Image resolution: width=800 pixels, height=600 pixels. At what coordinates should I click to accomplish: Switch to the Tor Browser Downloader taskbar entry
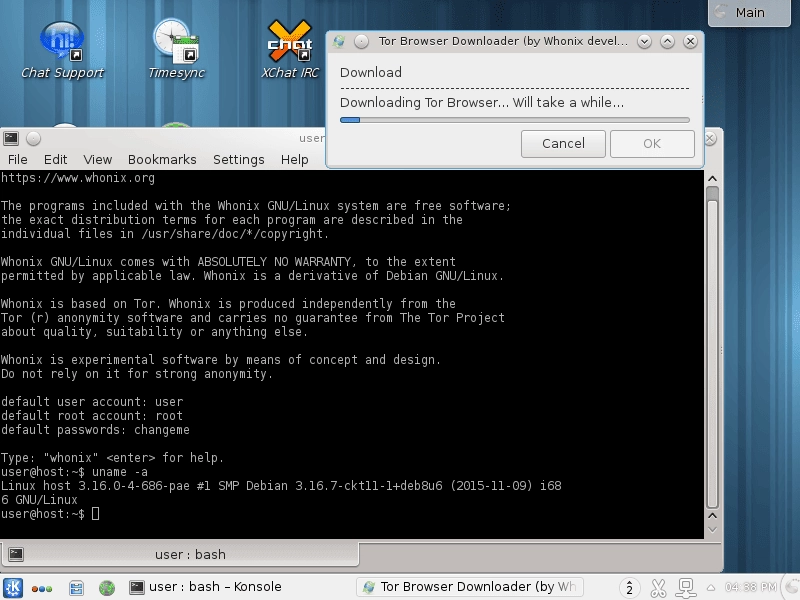[470, 587]
